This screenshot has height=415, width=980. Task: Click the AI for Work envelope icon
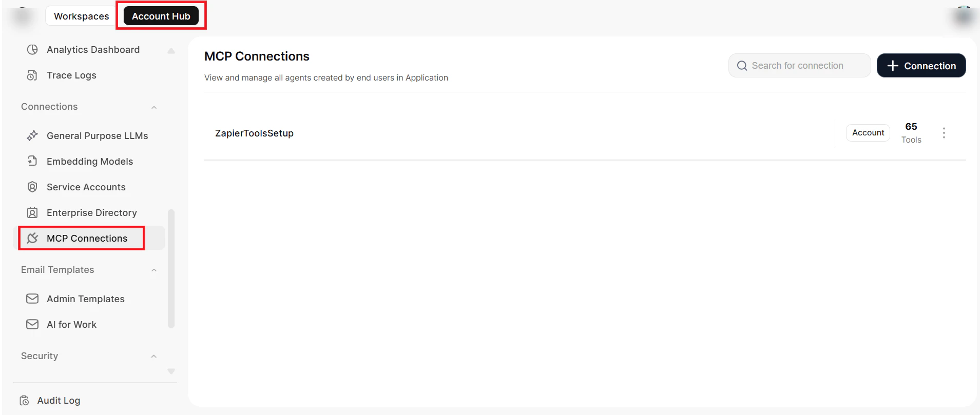32,324
